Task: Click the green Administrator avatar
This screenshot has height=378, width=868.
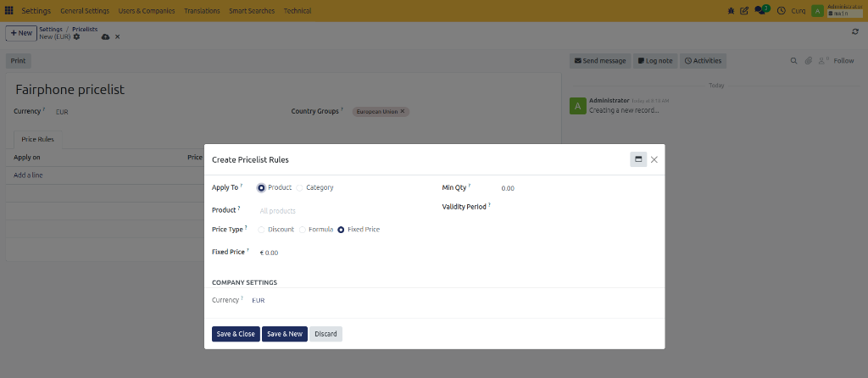Action: pyautogui.click(x=818, y=10)
